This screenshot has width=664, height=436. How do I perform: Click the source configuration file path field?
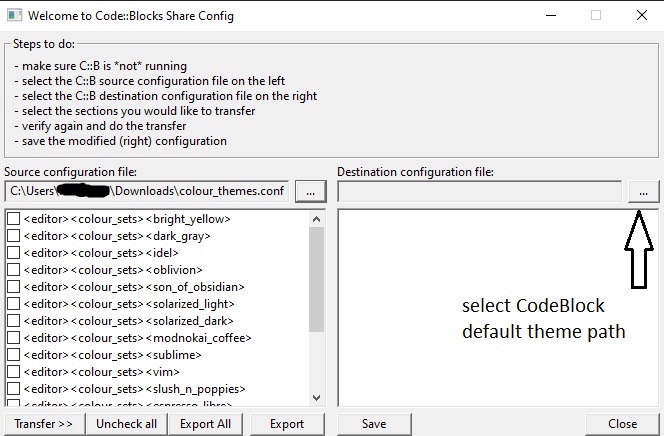click(147, 191)
